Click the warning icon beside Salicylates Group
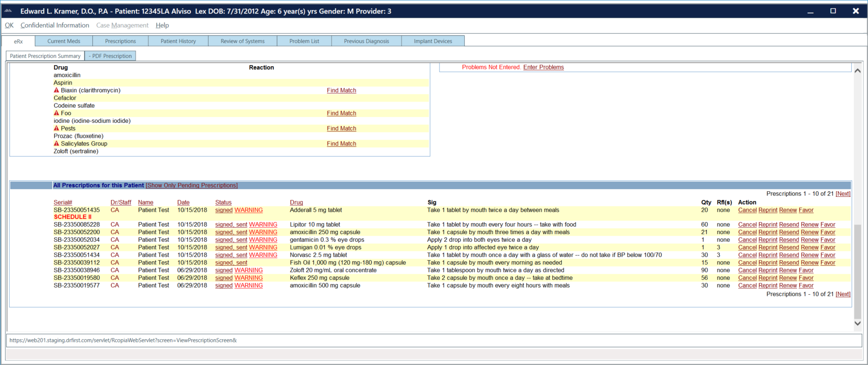This screenshot has width=868, height=365. pos(57,143)
